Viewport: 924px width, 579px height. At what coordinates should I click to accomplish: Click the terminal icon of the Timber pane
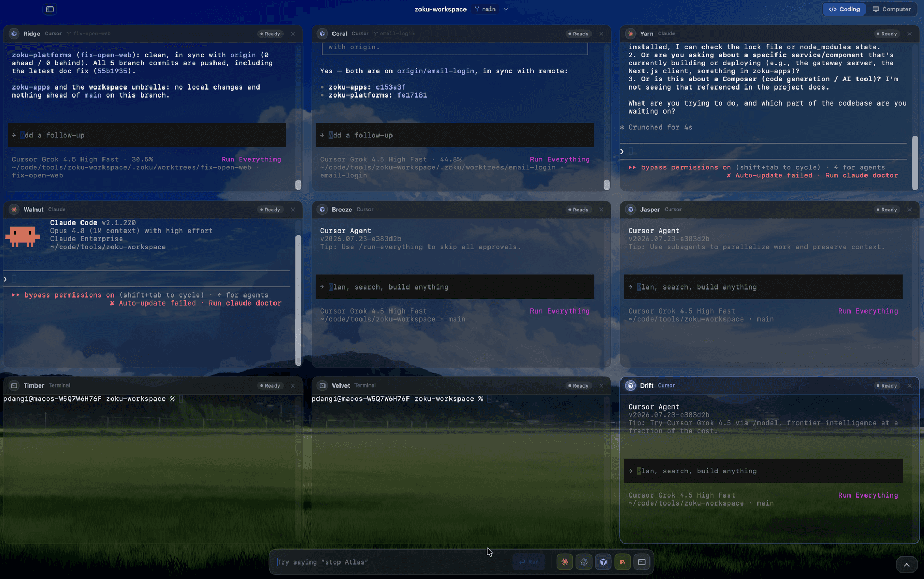(14, 385)
